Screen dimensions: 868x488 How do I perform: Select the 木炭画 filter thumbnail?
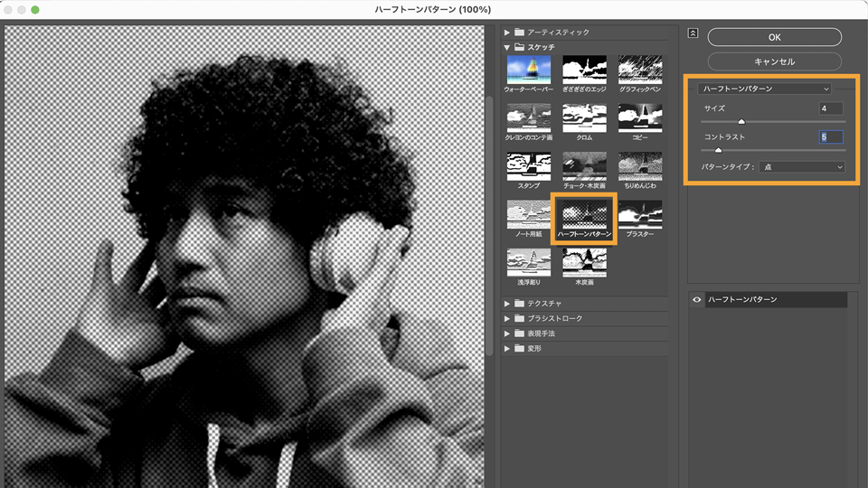584,262
